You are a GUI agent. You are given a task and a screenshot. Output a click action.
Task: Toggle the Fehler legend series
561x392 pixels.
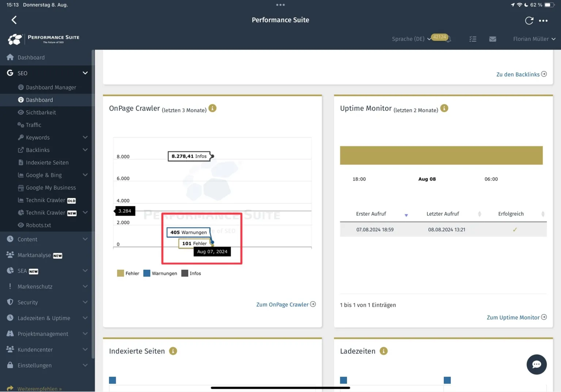(128, 273)
